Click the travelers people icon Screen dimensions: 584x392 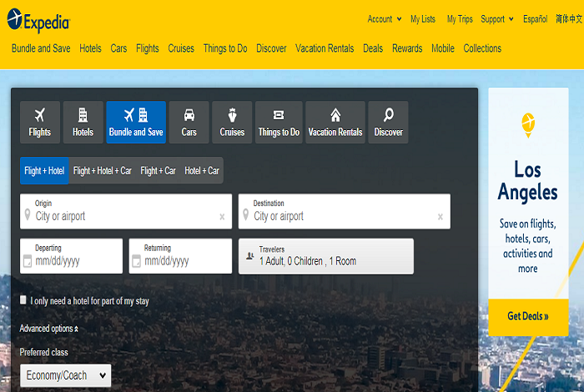point(250,256)
